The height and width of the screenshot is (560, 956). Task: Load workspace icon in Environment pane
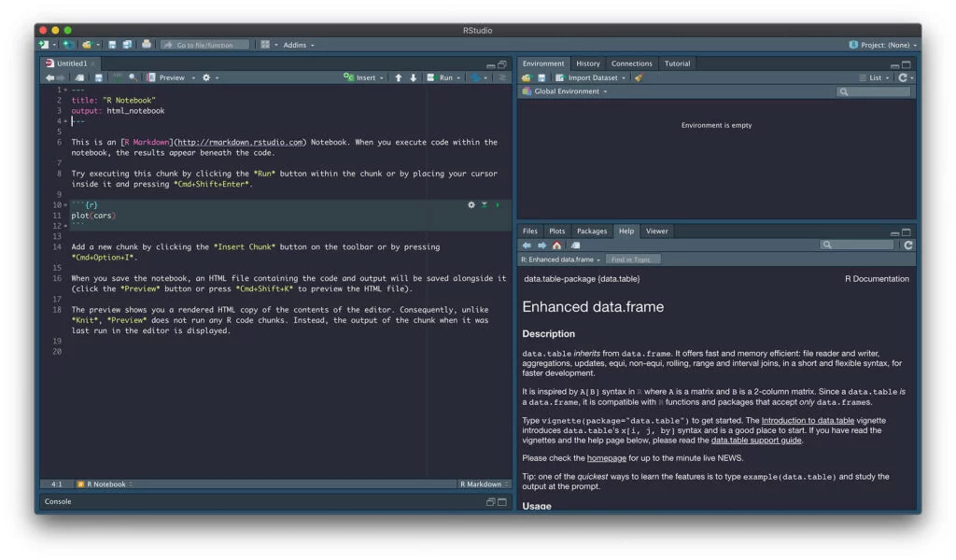[527, 77]
